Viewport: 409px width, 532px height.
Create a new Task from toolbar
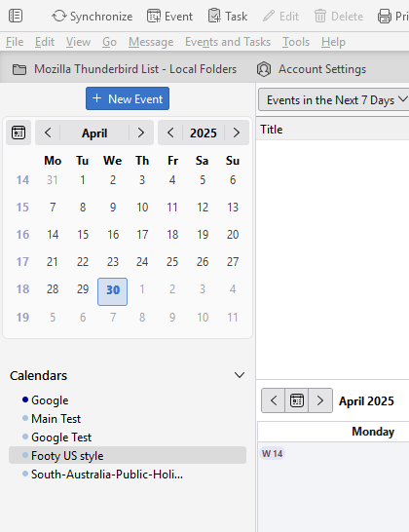pos(228,16)
